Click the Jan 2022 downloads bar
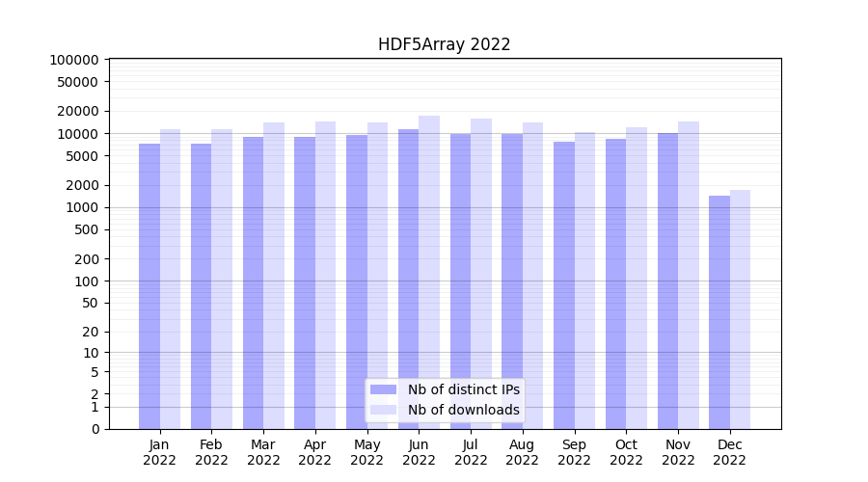The height and width of the screenshot is (482, 868). click(x=171, y=280)
